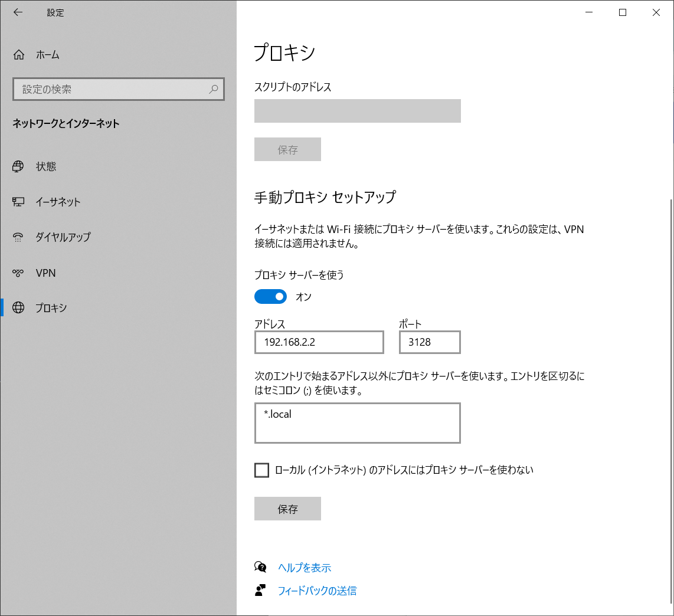Click the exceptions box containing *.local

point(357,423)
